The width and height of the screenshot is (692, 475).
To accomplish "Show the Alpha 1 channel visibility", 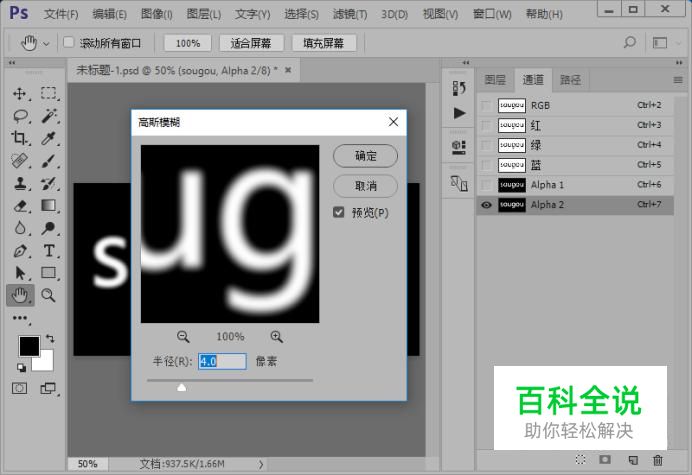I will 486,185.
